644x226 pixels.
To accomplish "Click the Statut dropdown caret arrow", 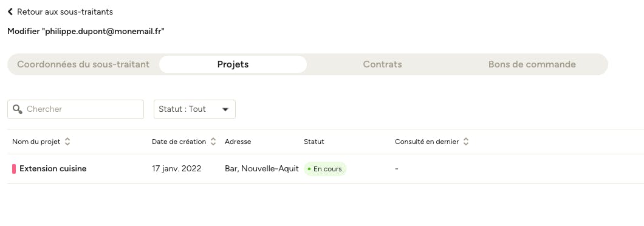I will pyautogui.click(x=225, y=109).
